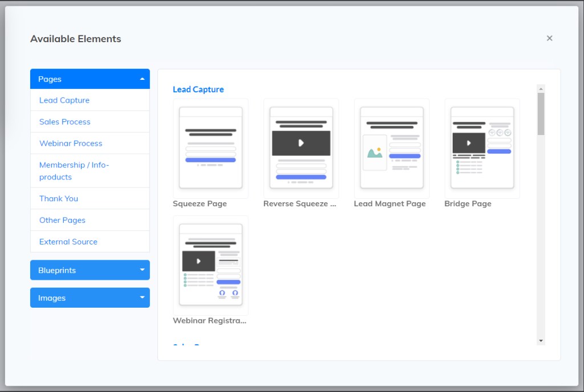Select Membership / Info-products category
The image size is (584, 392).
pos(74,171)
